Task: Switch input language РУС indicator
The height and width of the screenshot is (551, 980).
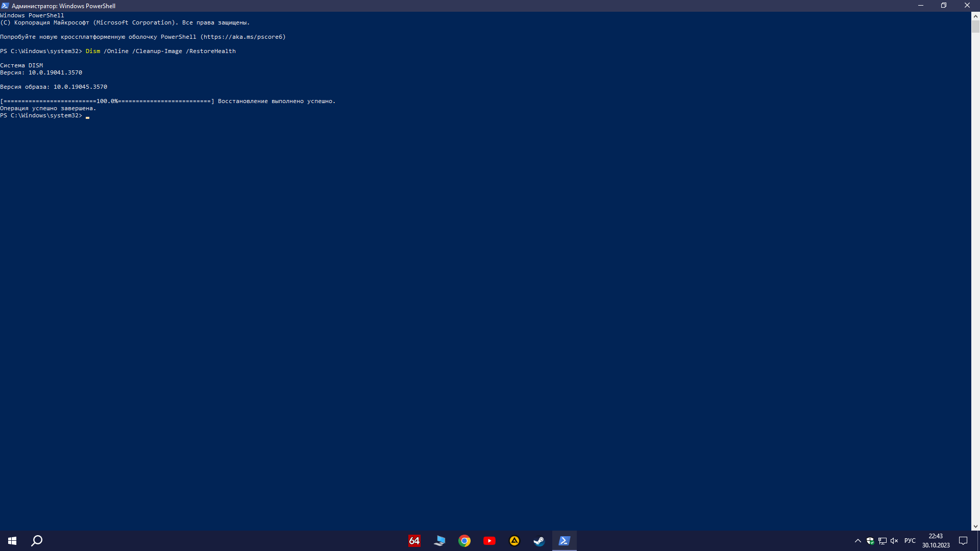Action: click(910, 541)
